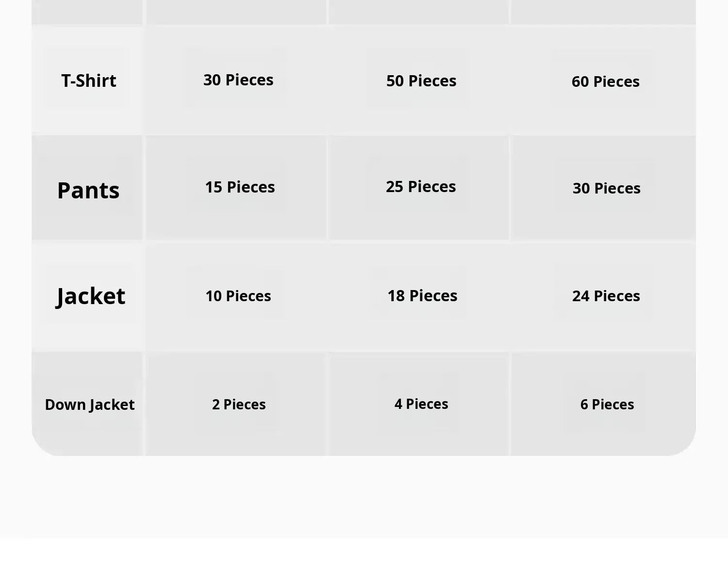Click the Jacket row label
The height and width of the screenshot is (567, 728).
[91, 296]
